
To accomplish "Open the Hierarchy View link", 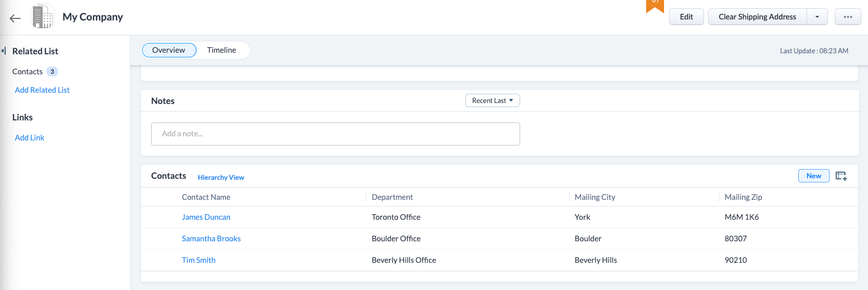I will pyautogui.click(x=221, y=177).
